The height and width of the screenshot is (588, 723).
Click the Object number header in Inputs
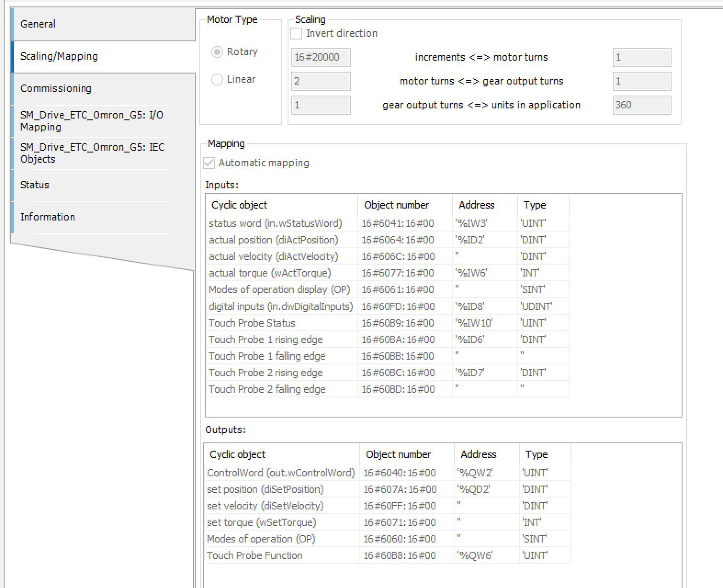tap(396, 205)
